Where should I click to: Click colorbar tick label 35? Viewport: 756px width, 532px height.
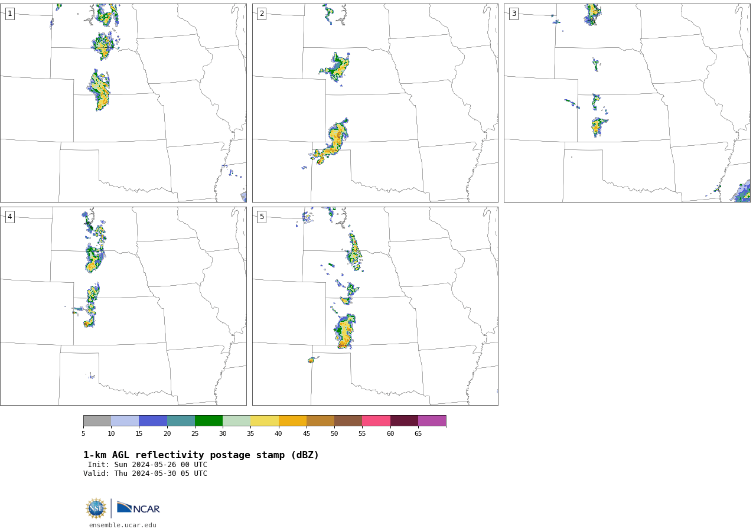pyautogui.click(x=250, y=434)
